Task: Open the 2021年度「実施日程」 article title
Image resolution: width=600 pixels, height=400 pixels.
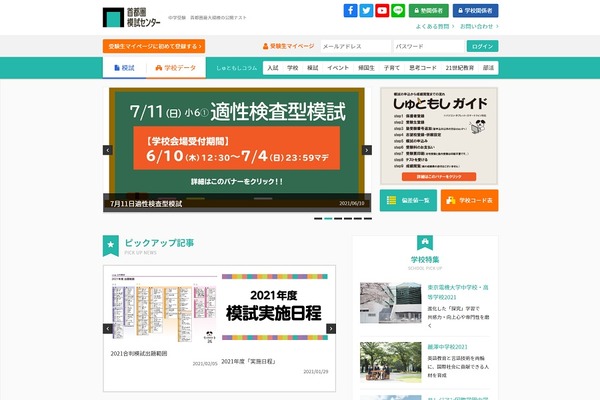Action: click(249, 361)
